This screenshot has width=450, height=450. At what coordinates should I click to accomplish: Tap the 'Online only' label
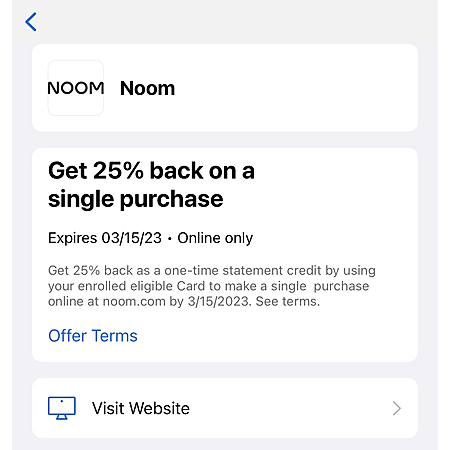[215, 238]
